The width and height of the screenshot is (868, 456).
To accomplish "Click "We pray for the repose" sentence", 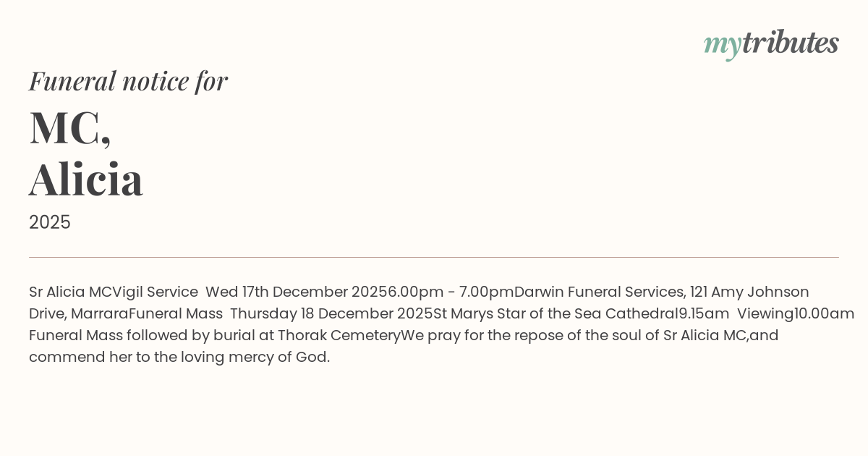I will [x=479, y=336].
